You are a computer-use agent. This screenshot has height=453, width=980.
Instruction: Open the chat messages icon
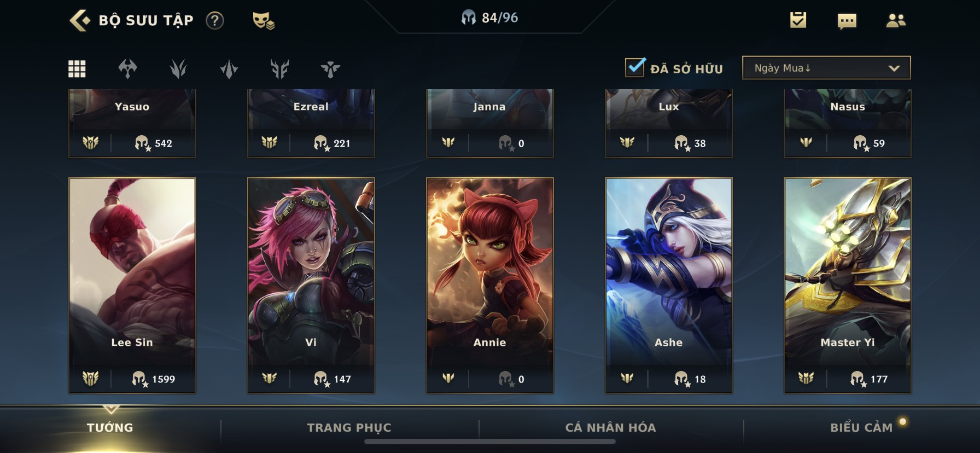(847, 21)
